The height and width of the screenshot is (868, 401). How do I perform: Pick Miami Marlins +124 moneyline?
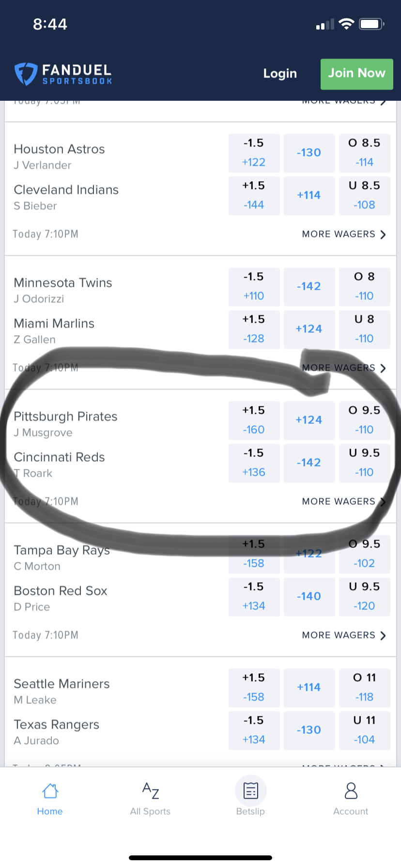309,329
